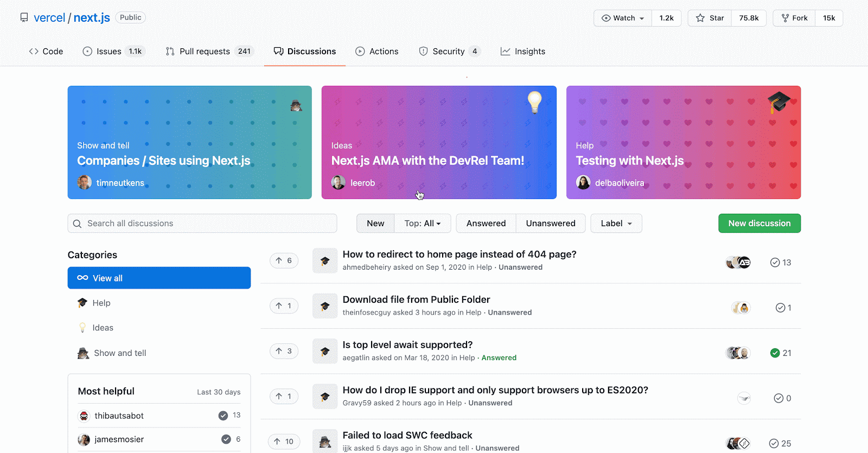Click the 1.2k watchers count

[666, 18]
